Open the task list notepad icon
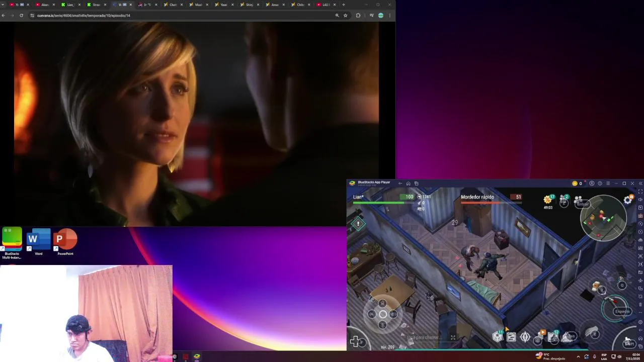644x362 pixels. 511,337
